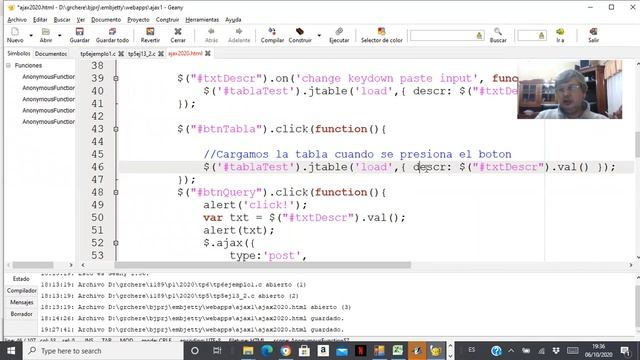Select the first AnonymousFunction symbol
Image resolution: width=640 pixels, height=360 pixels.
click(48, 77)
